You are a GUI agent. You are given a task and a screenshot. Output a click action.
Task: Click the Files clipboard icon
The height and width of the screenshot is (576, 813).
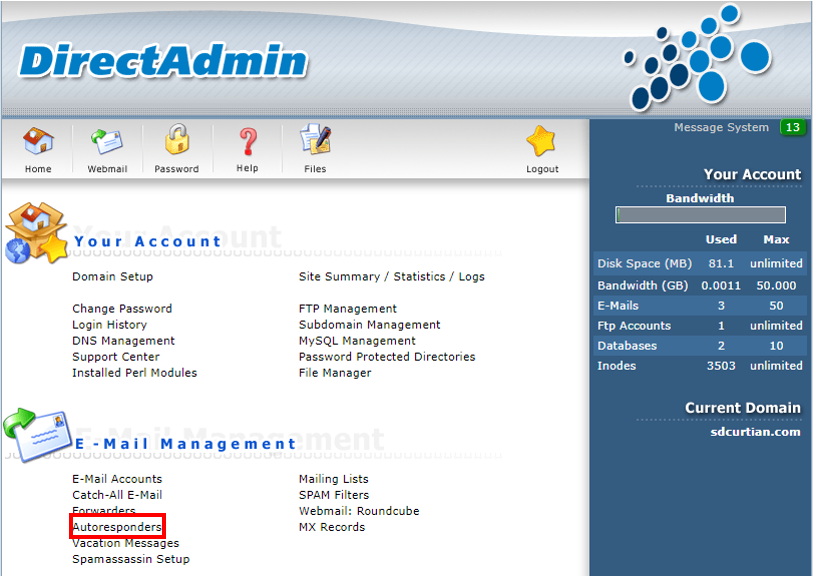(315, 142)
